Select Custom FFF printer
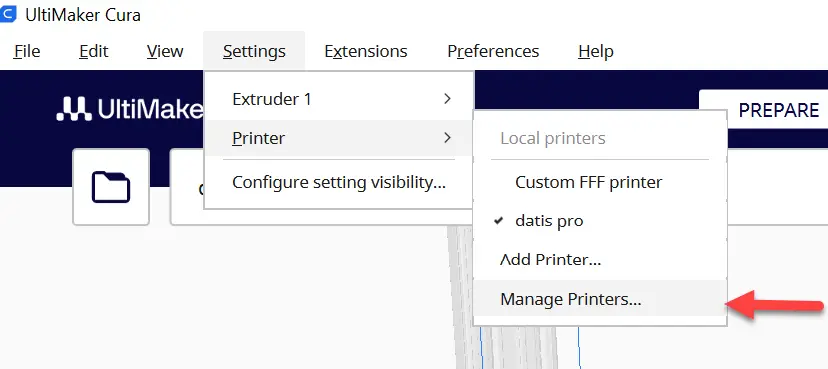 click(600, 183)
